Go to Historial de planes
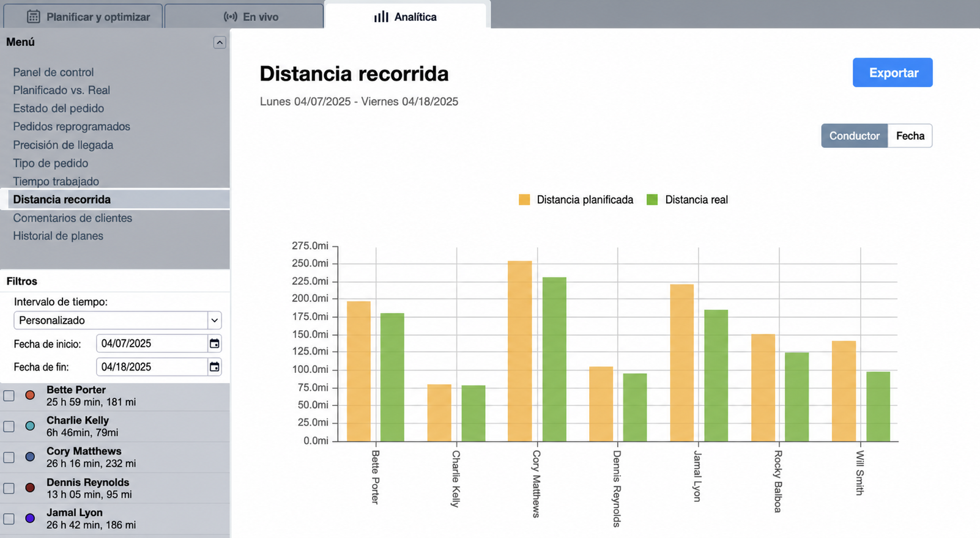Screen dimensions: 980x538 [58, 236]
